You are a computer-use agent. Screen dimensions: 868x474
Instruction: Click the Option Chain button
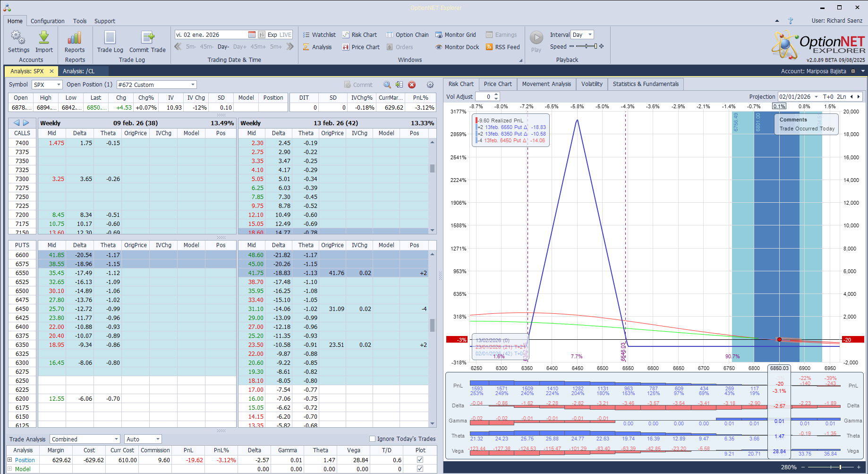[x=408, y=35]
